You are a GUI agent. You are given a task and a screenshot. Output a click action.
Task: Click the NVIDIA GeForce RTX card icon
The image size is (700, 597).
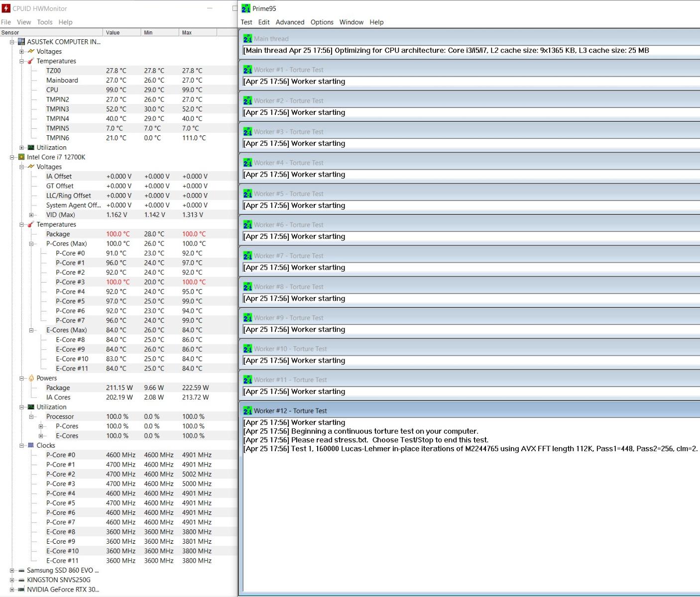[21, 590]
